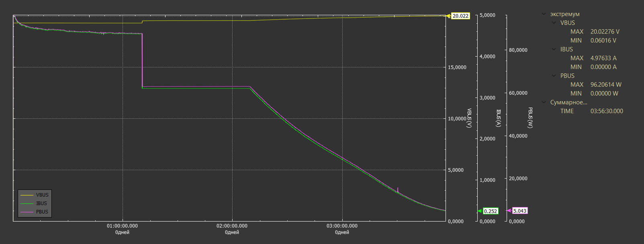Collapse the PBUS extremum group

pyautogui.click(x=554, y=76)
